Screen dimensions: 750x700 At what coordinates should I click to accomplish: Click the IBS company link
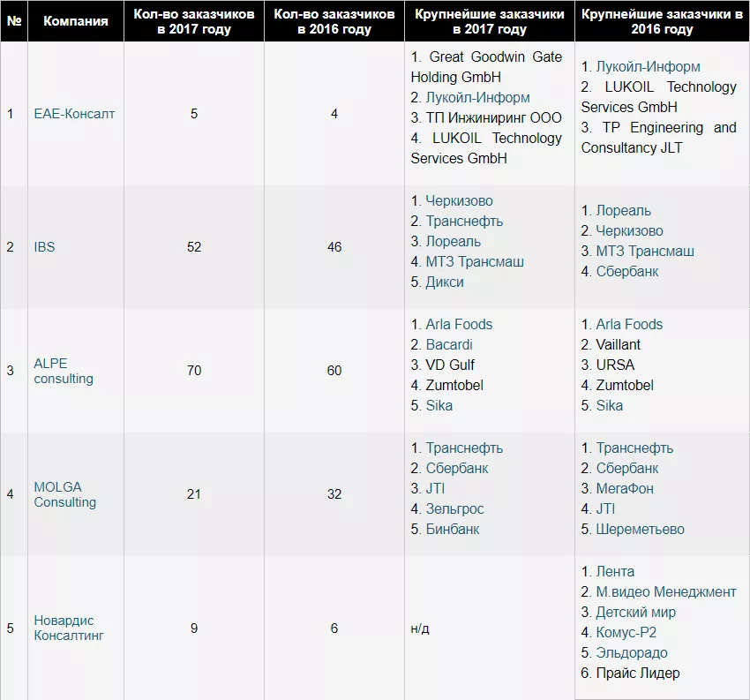[x=44, y=246]
